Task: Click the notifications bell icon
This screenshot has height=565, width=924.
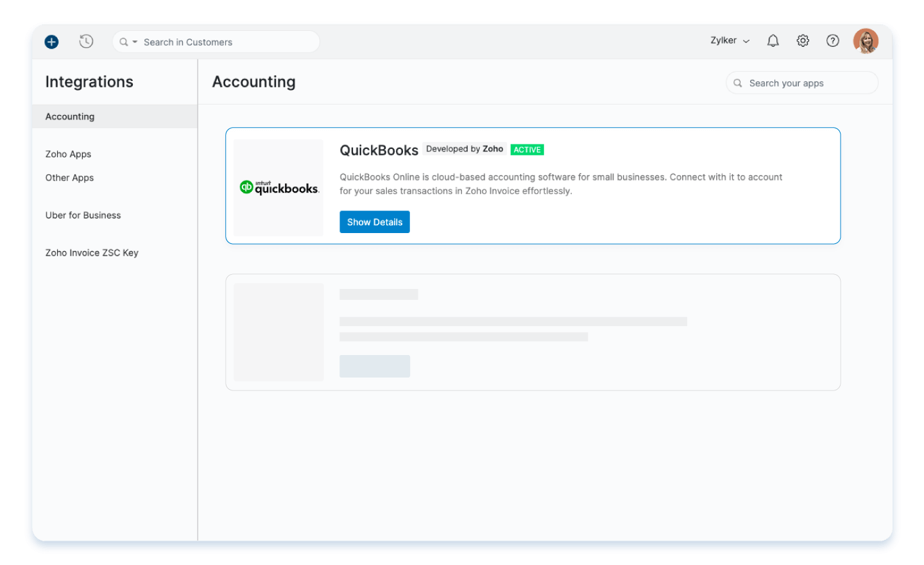Action: tap(773, 40)
